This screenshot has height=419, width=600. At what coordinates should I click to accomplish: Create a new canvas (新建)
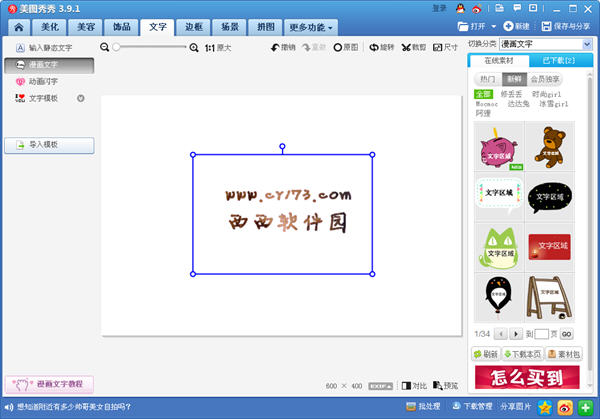tap(517, 26)
